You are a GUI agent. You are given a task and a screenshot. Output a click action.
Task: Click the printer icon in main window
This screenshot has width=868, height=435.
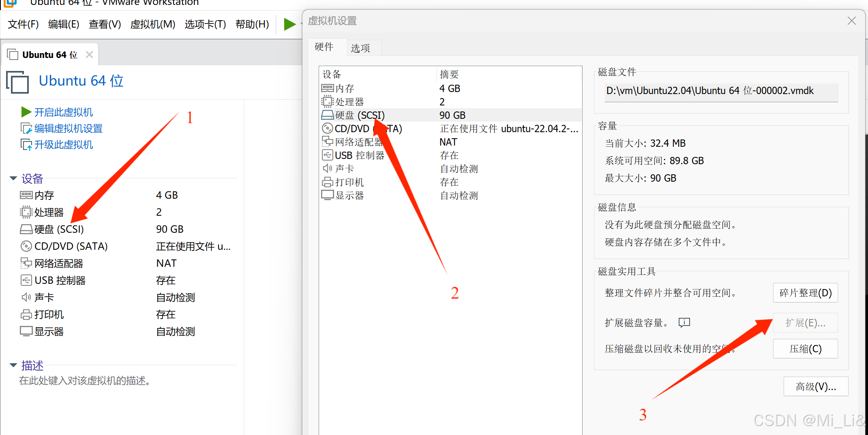pos(26,314)
